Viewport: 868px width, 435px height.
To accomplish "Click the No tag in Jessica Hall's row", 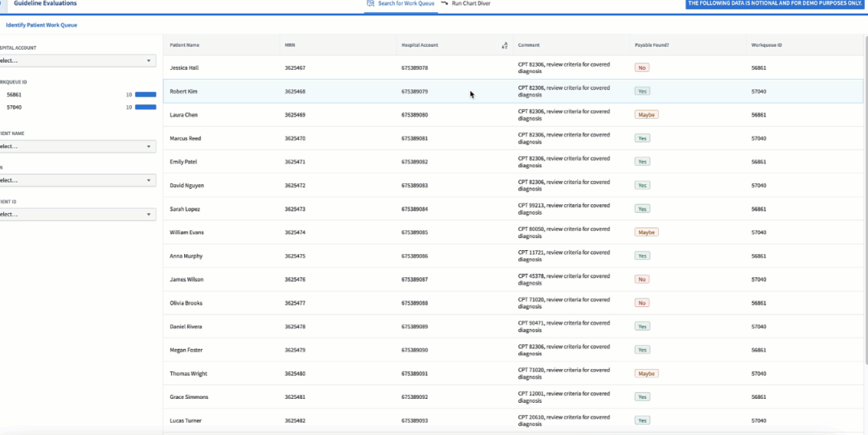I will [x=641, y=68].
